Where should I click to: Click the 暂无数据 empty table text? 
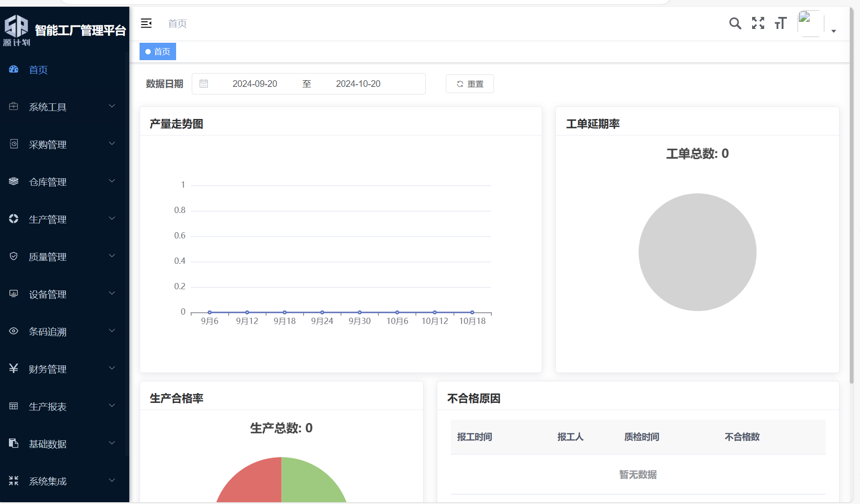638,475
